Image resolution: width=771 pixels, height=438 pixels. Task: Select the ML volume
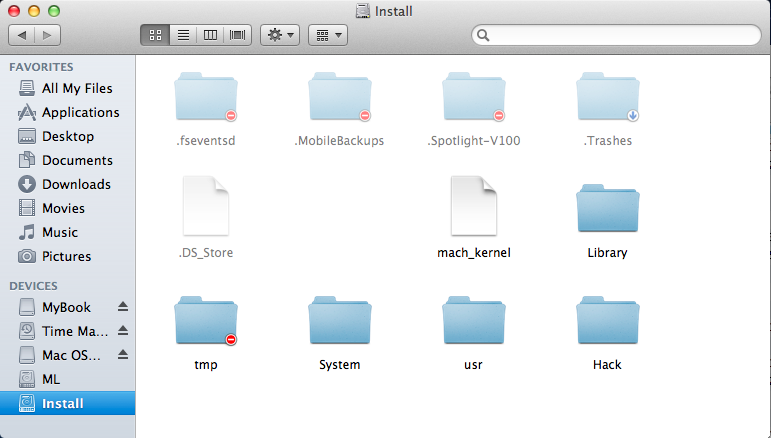pos(67,380)
